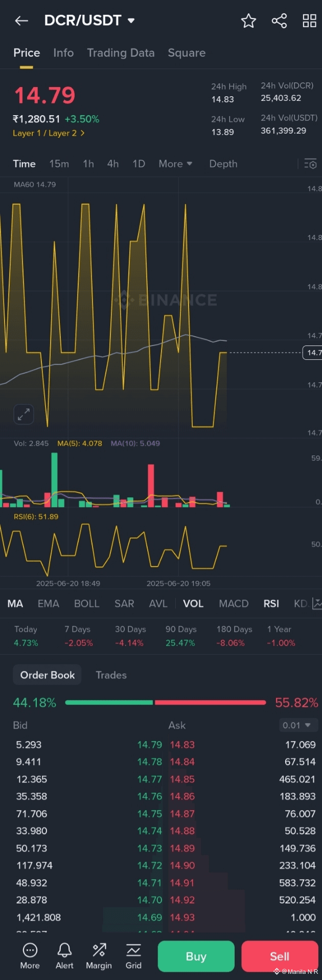Screen dimensions: 322x980
Task: Select the 1h chart interval
Action: [x=88, y=164]
